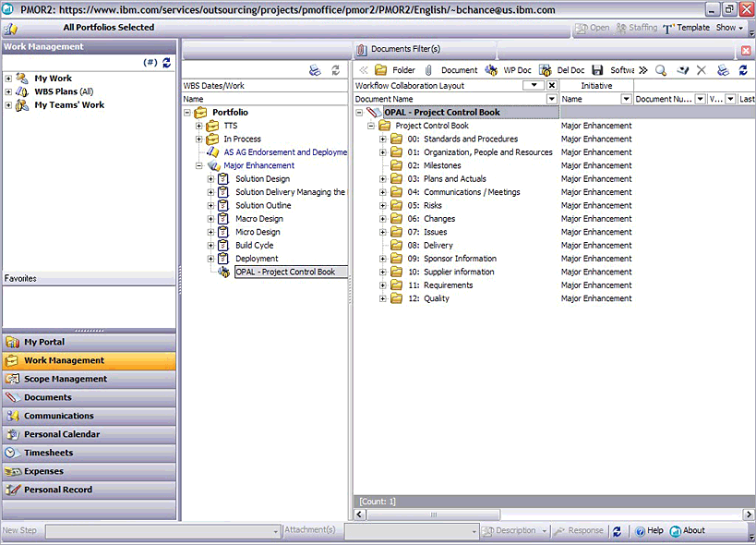The image size is (756, 545).
Task: Click the horizontal scrollbar left arrow
Action: (359, 515)
